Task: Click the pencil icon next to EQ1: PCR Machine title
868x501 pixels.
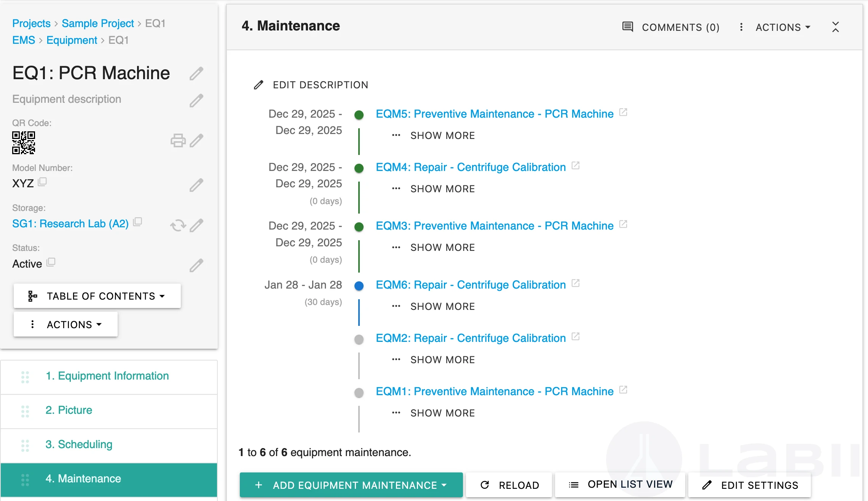Action: coord(196,73)
